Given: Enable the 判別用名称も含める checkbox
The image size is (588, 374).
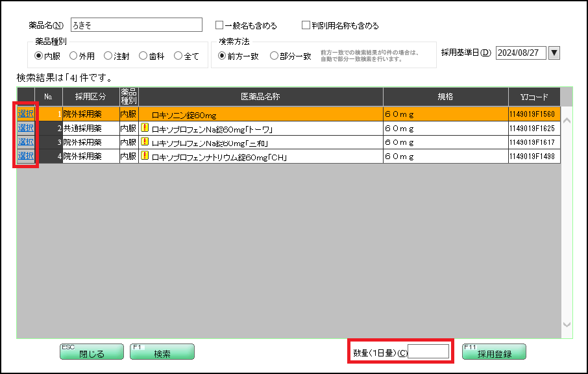Looking at the screenshot, I should pyautogui.click(x=305, y=25).
